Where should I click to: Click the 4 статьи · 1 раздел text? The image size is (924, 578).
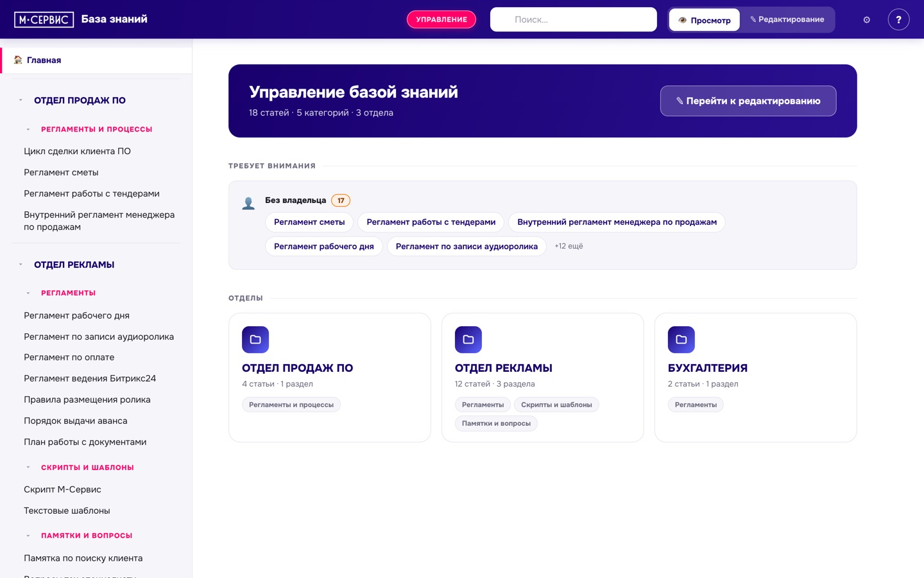pyautogui.click(x=277, y=384)
